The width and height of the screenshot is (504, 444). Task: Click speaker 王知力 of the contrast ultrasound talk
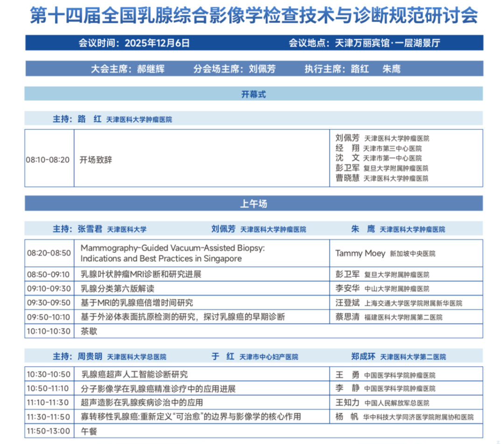(345, 402)
